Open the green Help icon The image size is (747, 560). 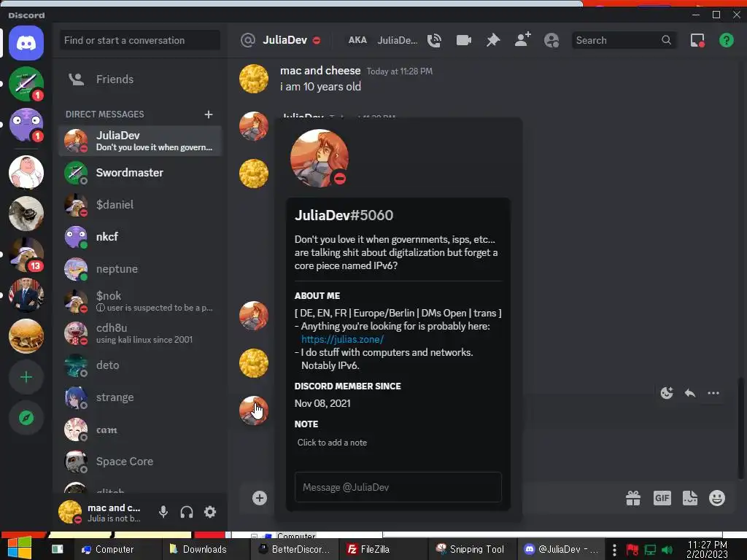726,41
